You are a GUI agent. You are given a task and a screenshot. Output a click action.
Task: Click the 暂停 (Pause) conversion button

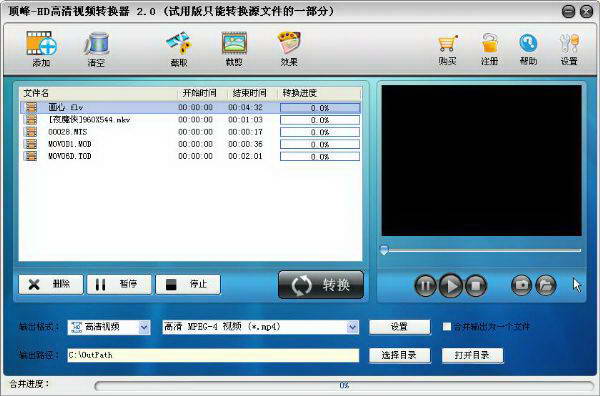tap(119, 284)
